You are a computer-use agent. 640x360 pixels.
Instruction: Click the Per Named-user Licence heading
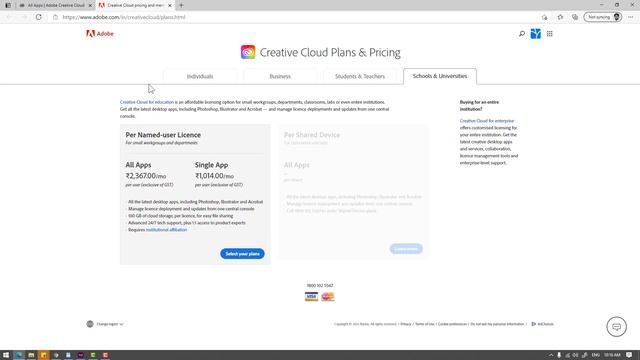coord(163,135)
